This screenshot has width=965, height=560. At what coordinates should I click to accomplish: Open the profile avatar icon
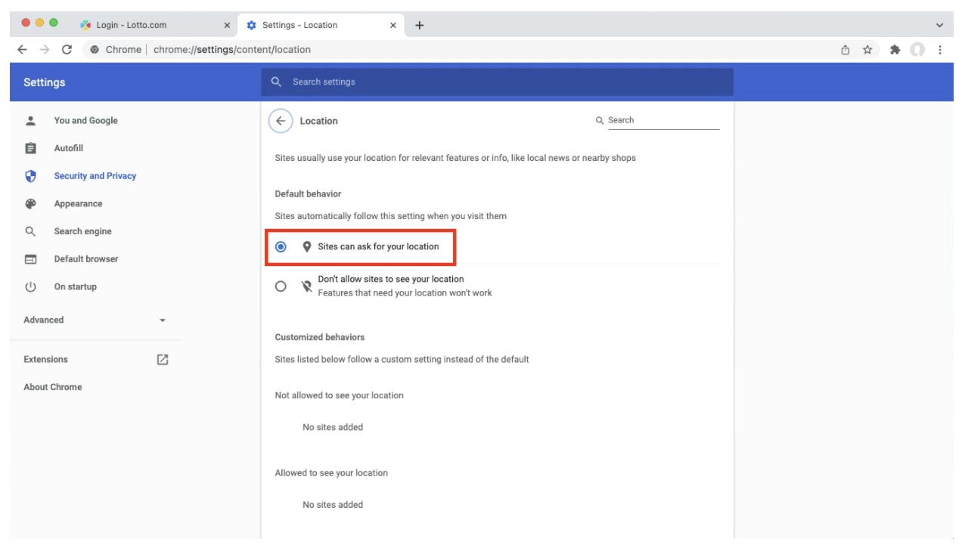pyautogui.click(x=917, y=50)
